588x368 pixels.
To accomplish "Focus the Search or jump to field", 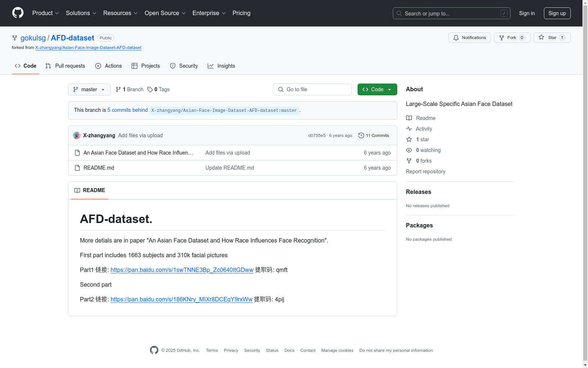I will [452, 13].
